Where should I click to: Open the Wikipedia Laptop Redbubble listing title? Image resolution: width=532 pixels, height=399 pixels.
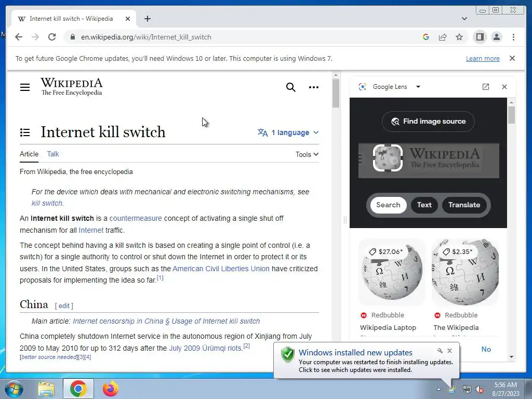coord(388,328)
